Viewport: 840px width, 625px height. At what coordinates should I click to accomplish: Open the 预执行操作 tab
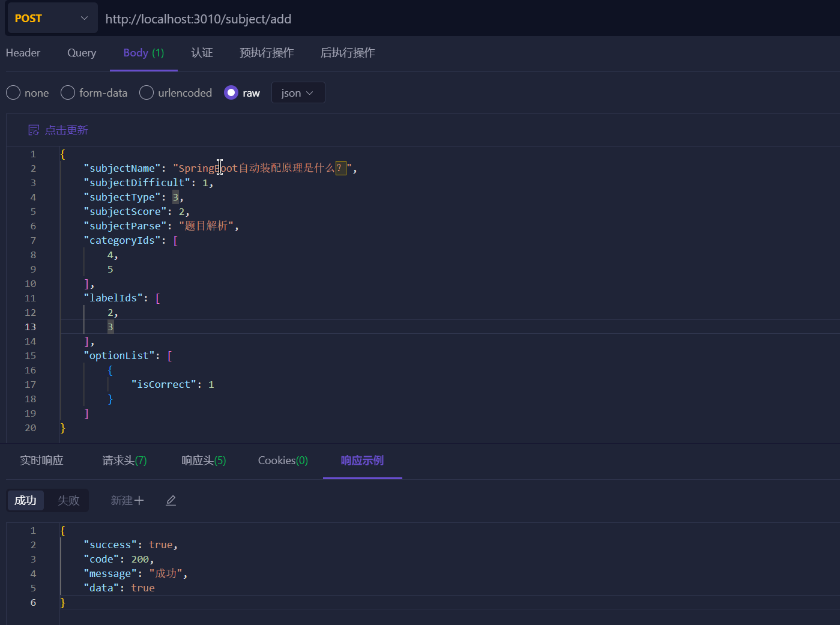tap(267, 53)
